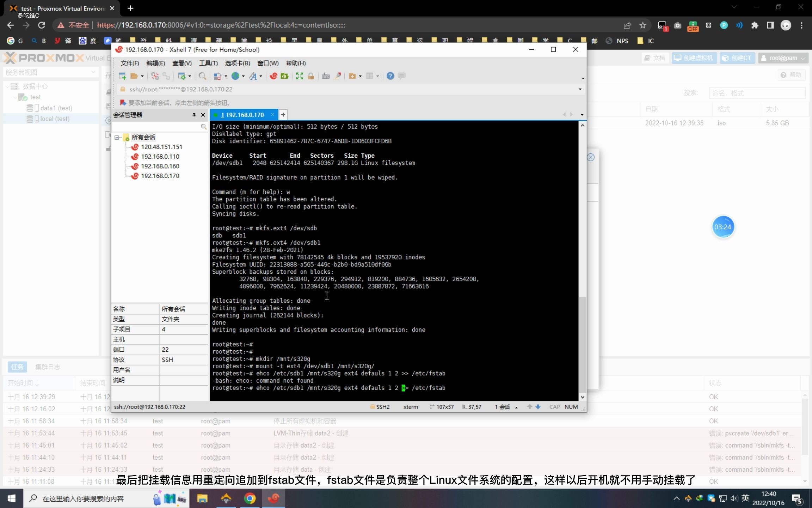812x508 pixels.
Task: Toggle the NUM indicator in Xshell status bar
Action: coord(571,407)
